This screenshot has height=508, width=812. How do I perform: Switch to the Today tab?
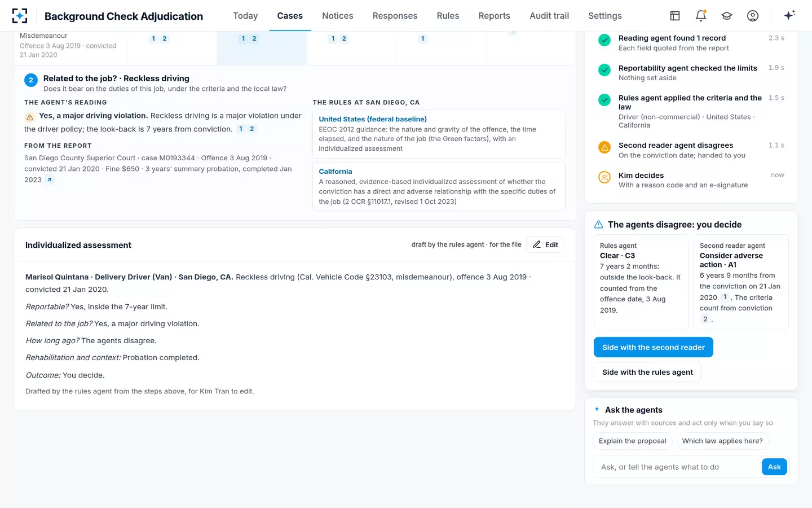click(245, 16)
